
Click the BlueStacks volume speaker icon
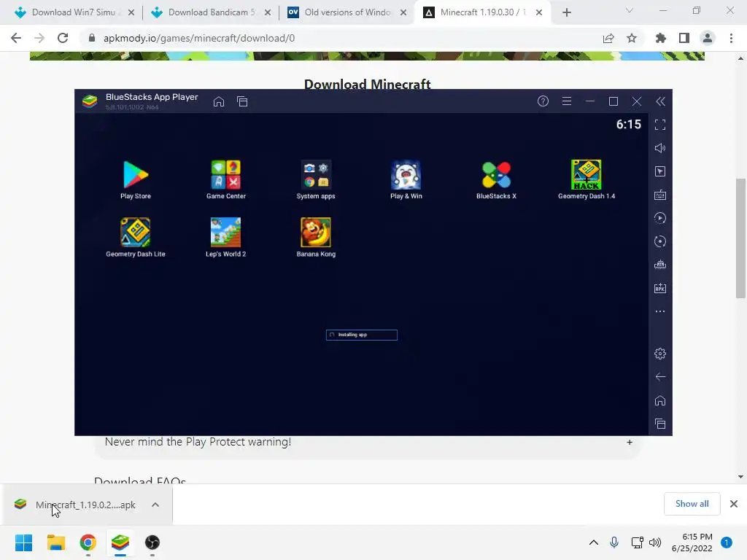coord(659,148)
